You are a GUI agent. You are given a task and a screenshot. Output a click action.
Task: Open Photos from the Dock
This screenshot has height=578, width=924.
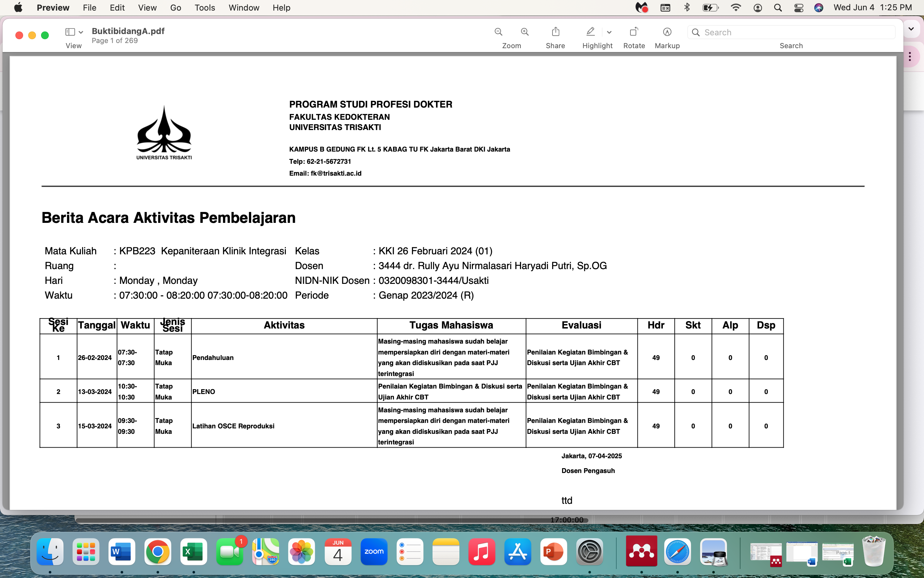click(302, 552)
